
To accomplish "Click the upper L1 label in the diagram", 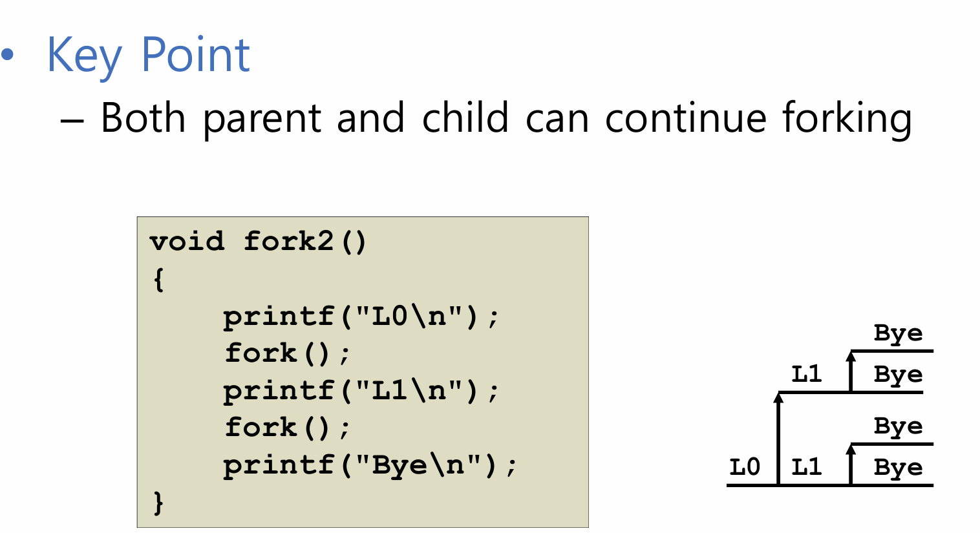I will [806, 373].
